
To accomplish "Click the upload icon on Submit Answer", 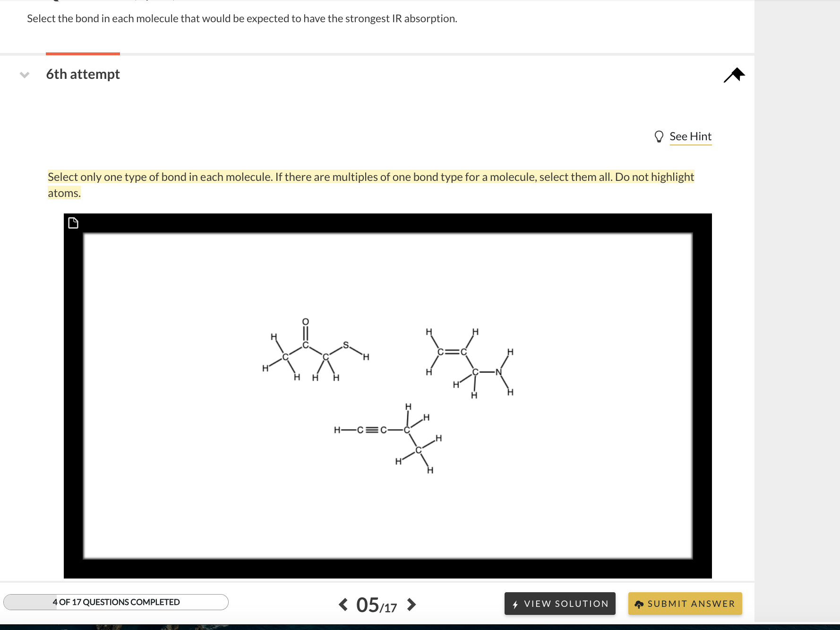I will tap(640, 604).
